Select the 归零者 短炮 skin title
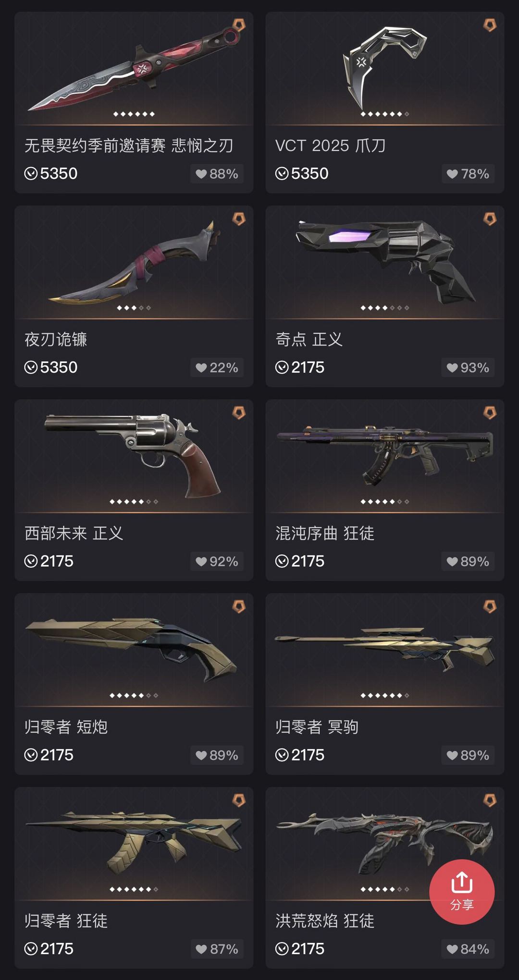The width and height of the screenshot is (519, 980). point(66,726)
